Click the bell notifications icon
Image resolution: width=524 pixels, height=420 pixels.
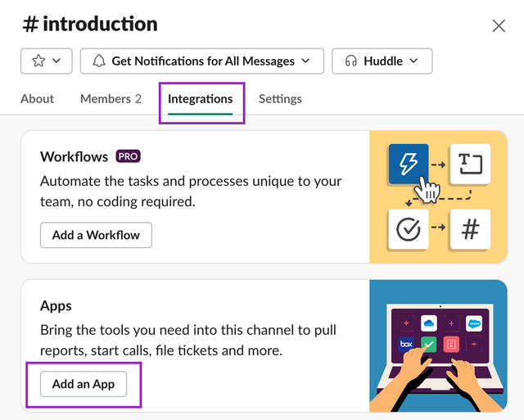98,61
